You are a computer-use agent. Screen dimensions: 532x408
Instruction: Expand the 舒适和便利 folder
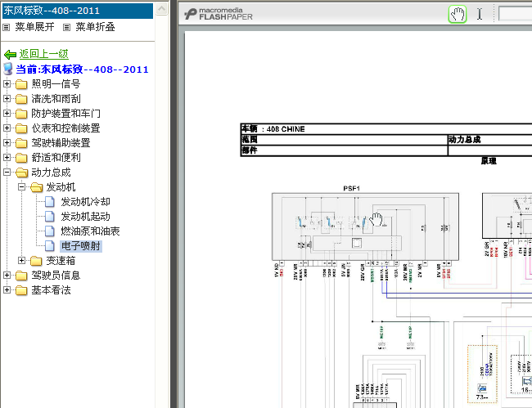pyautogui.click(x=7, y=157)
